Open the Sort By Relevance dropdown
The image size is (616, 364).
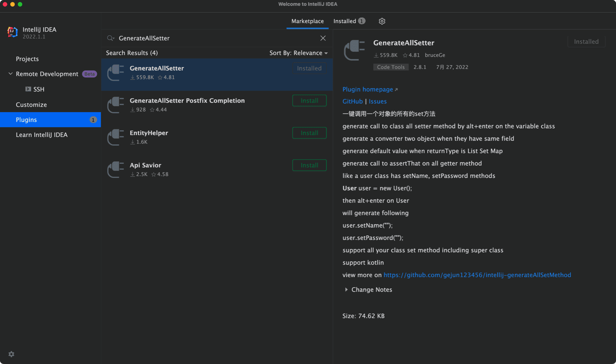click(298, 53)
